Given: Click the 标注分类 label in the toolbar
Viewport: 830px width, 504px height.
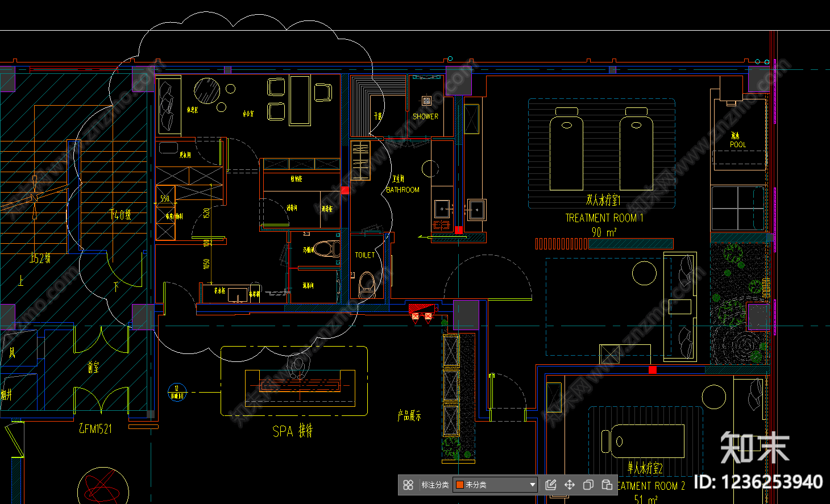Looking at the screenshot, I should point(435,485).
